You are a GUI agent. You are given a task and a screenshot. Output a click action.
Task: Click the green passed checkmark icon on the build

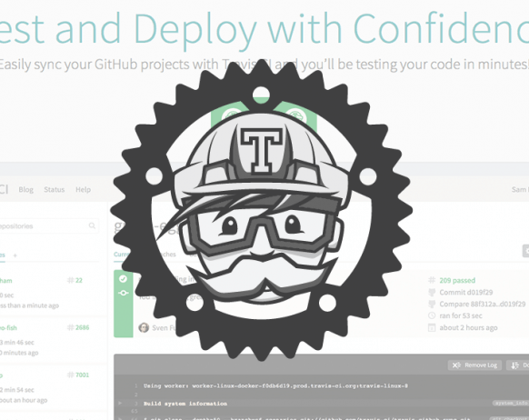pos(123,279)
